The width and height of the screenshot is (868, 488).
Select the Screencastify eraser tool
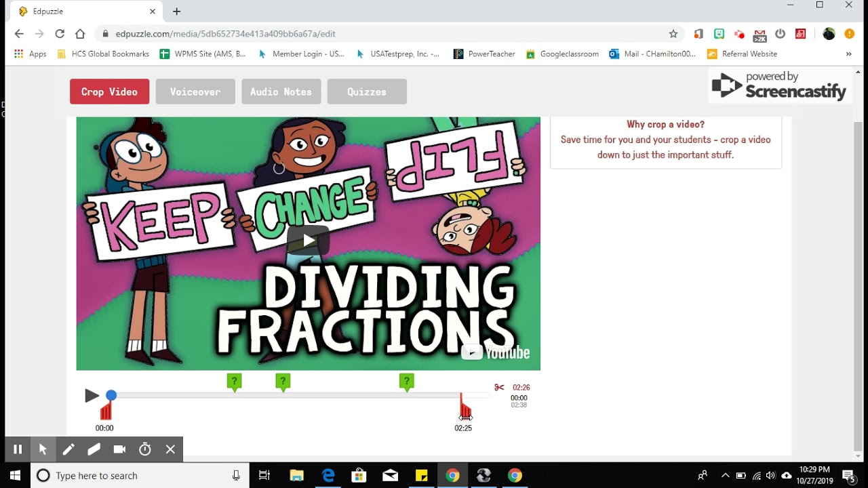[94, 449]
